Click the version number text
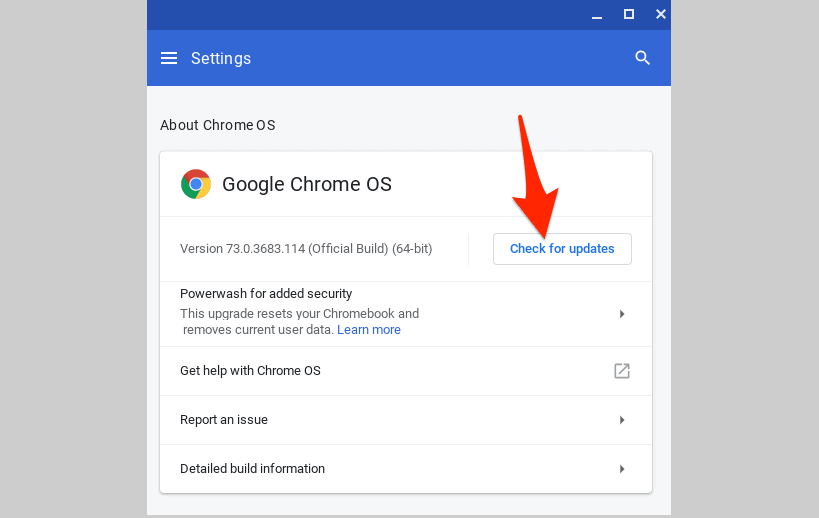The image size is (819, 518). tap(305, 249)
